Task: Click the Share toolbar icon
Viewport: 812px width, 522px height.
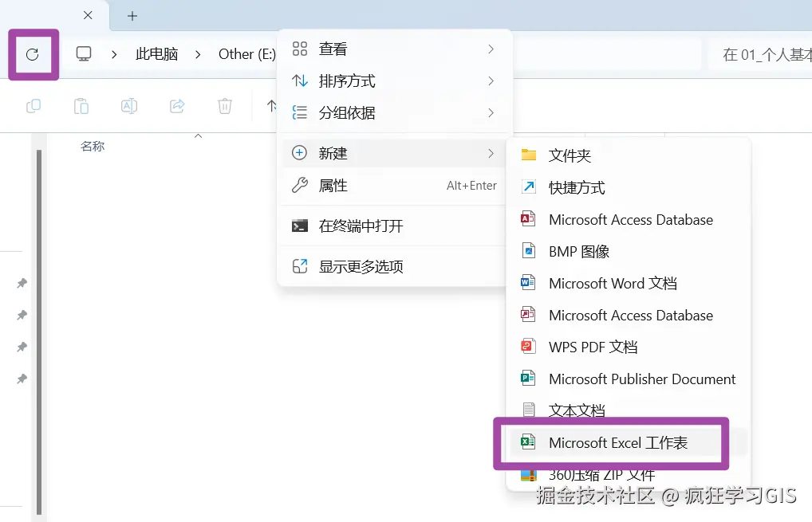Action: tap(177, 106)
